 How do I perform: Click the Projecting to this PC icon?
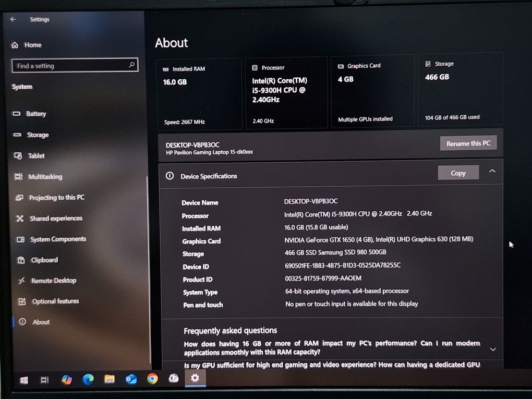pos(19,198)
